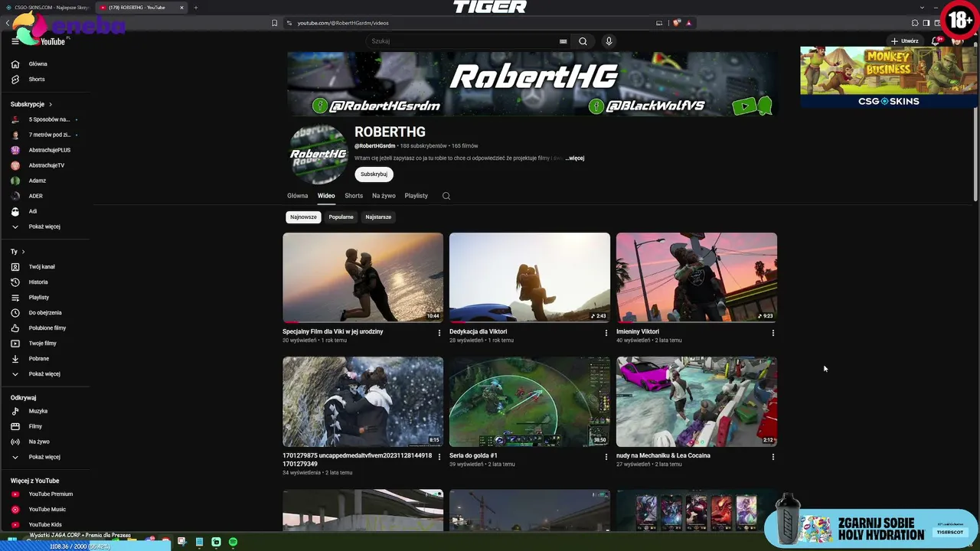Open options for 'Specjalny Film dla Viki' video

coord(439,333)
